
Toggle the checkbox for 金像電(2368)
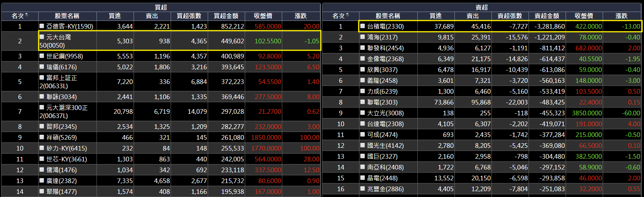click(363, 58)
